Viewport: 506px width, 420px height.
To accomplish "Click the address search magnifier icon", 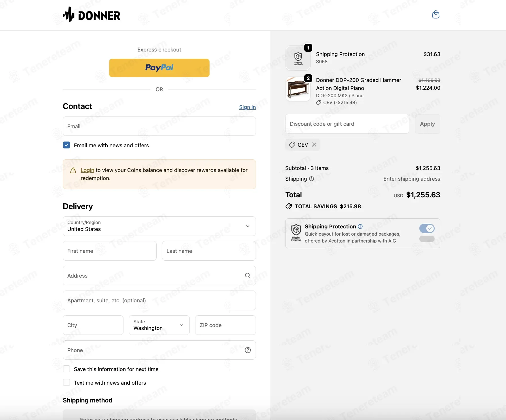I will [248, 276].
